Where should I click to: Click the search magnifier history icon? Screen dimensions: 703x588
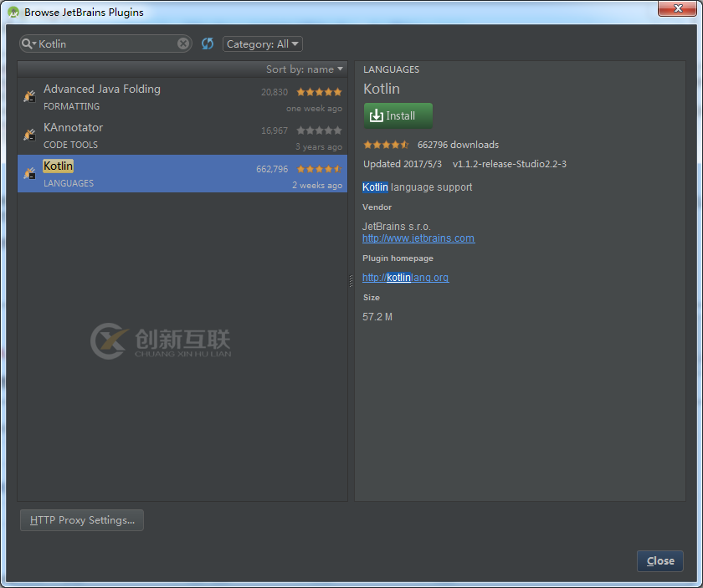point(28,43)
